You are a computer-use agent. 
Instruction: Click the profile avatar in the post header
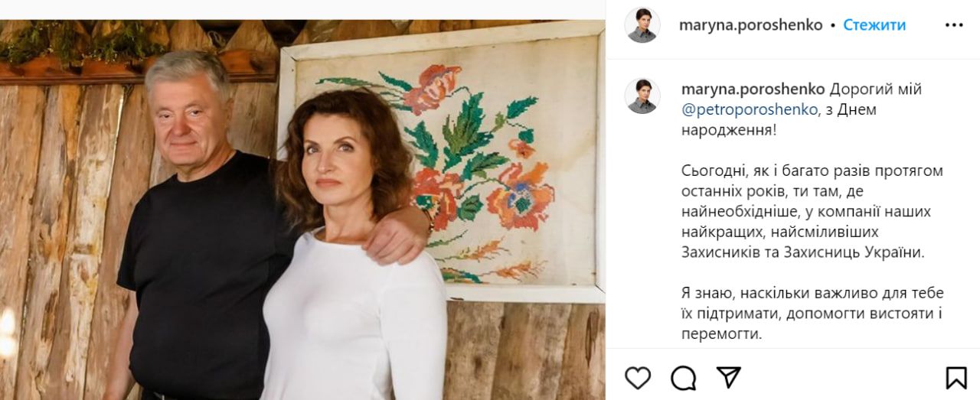[642, 25]
